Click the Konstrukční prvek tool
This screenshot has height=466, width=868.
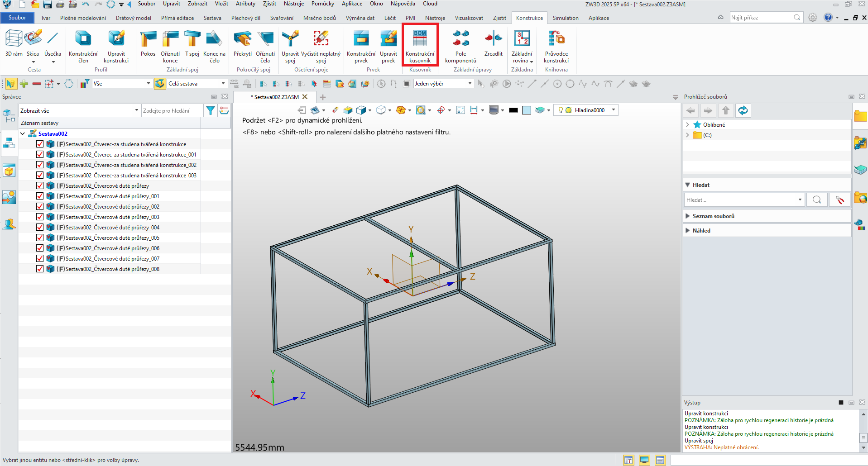pos(361,46)
